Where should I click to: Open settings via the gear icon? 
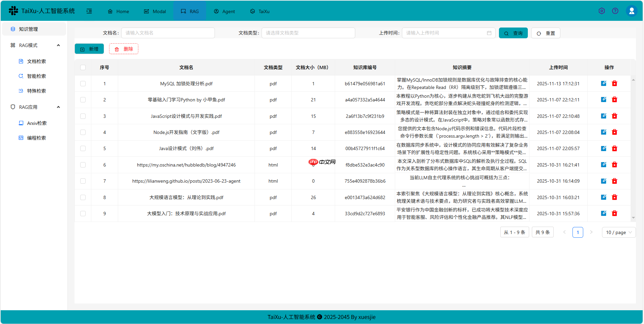(601, 11)
